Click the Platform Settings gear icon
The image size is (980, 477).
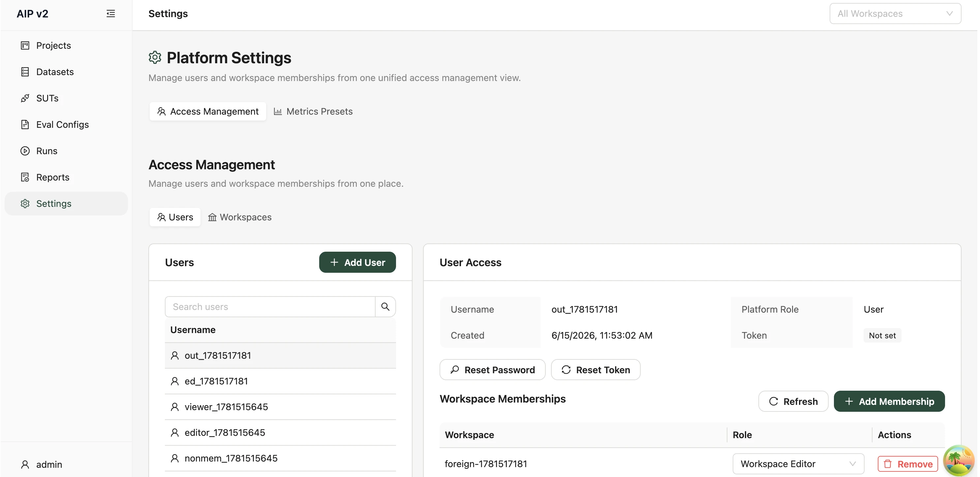pos(155,57)
